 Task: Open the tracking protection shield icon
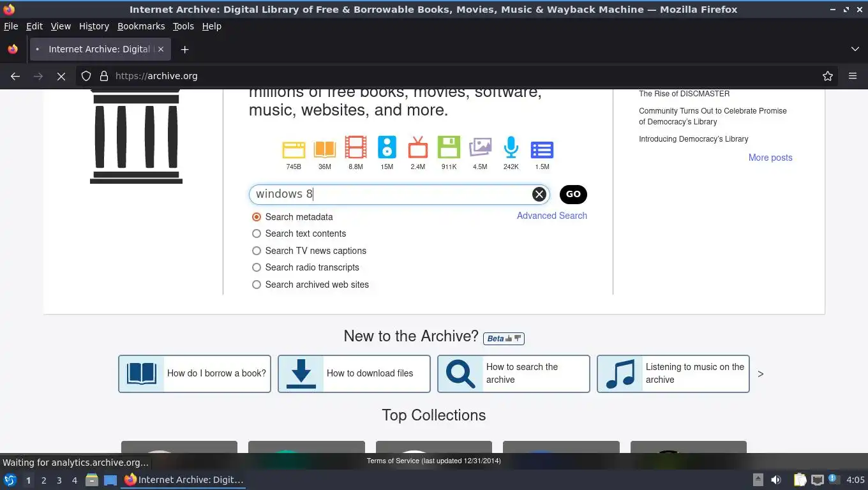[x=86, y=76]
